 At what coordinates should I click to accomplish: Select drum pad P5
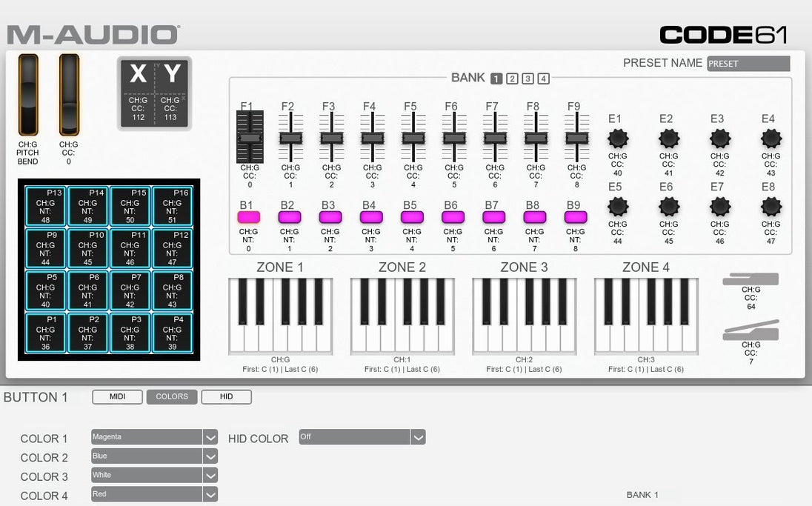click(x=46, y=290)
